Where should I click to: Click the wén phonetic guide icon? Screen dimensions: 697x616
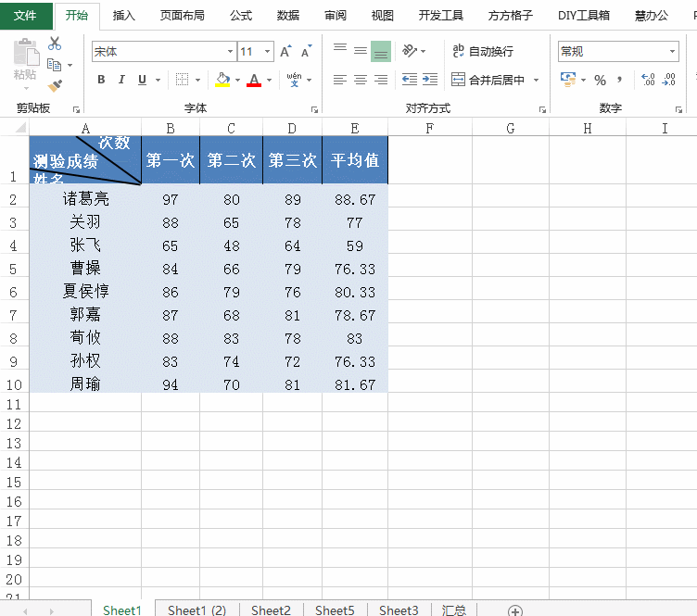[x=294, y=80]
